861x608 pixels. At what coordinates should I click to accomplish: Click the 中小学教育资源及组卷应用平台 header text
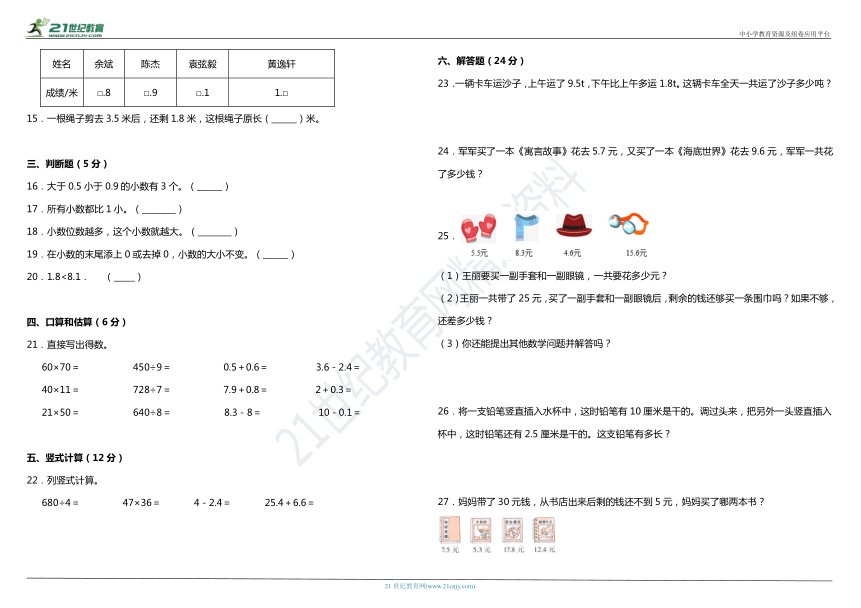pyautogui.click(x=785, y=34)
